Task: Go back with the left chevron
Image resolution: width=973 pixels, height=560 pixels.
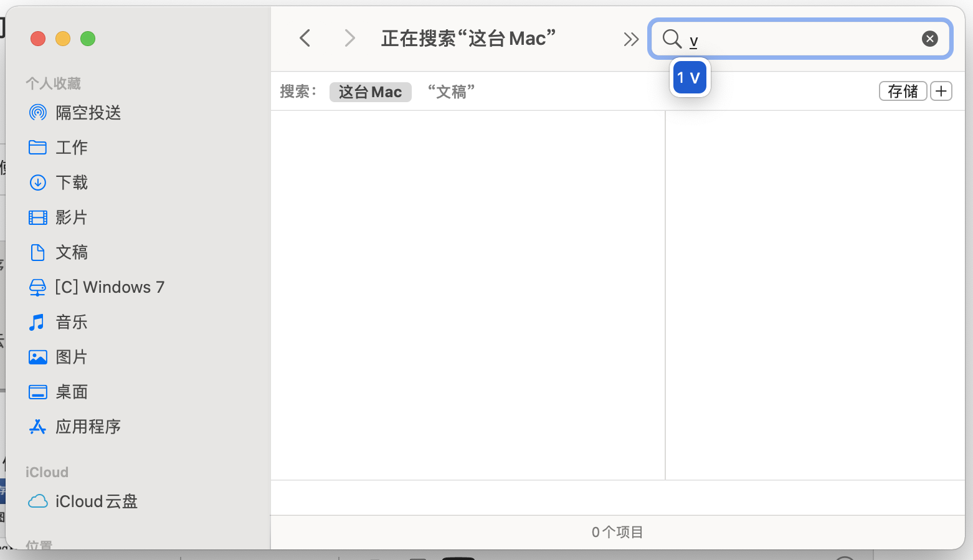Action: click(x=305, y=39)
